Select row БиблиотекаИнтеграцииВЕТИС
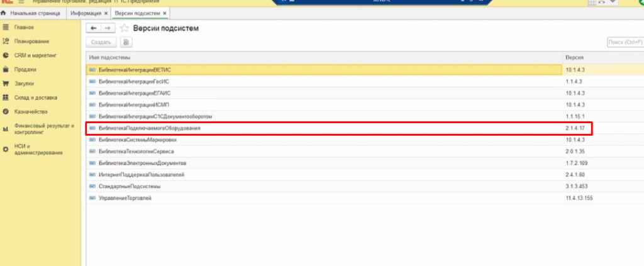The height and width of the screenshot is (266, 644). tap(365, 70)
